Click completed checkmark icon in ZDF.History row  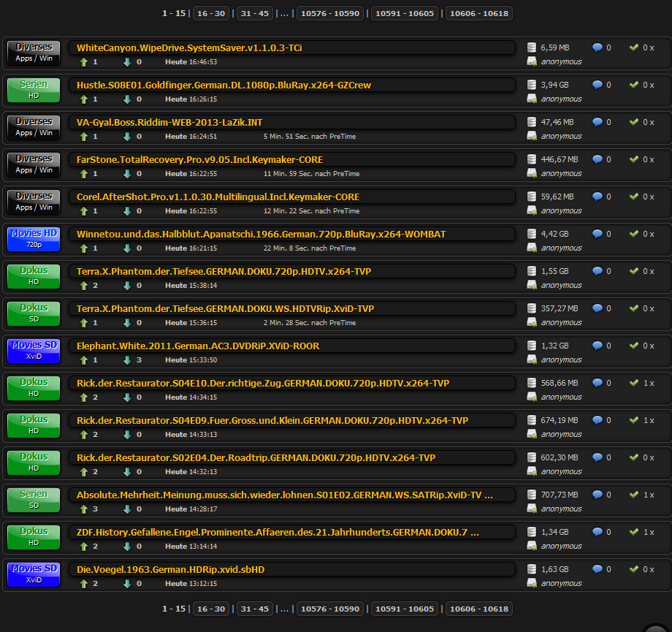(634, 532)
